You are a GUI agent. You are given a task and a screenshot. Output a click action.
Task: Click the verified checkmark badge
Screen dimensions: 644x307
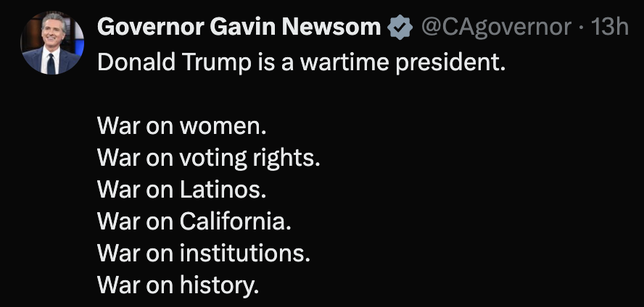click(400, 28)
